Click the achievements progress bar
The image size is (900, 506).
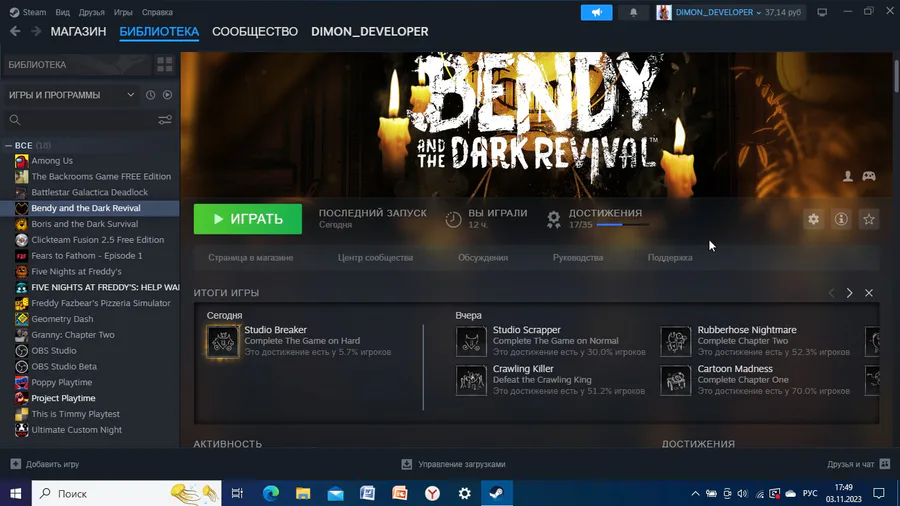tap(623, 225)
